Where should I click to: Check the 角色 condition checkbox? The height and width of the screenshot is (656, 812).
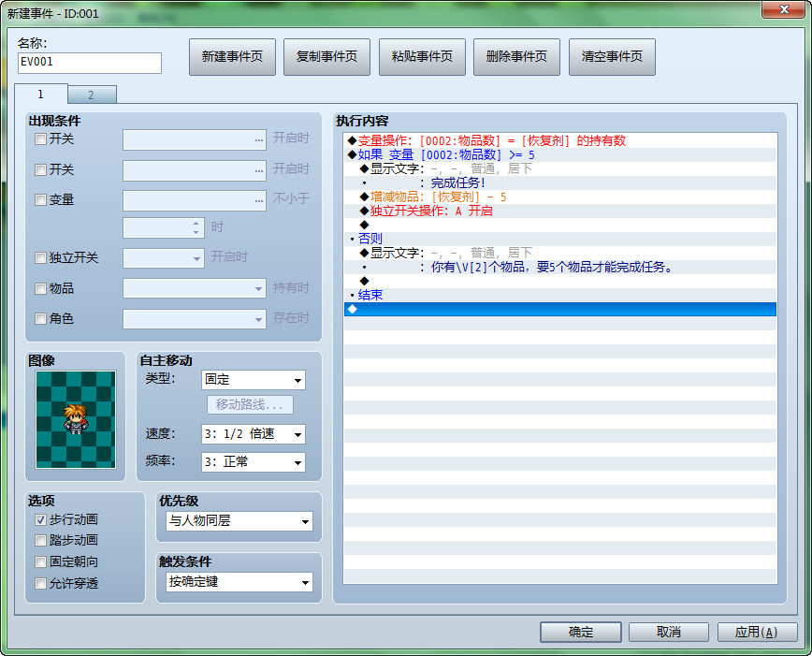40,318
